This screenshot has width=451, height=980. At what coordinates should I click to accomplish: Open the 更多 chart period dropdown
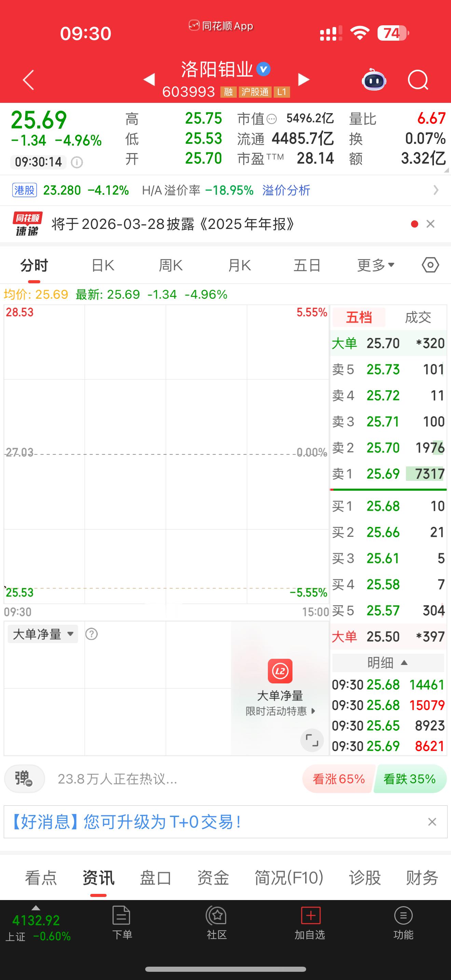pos(376,265)
